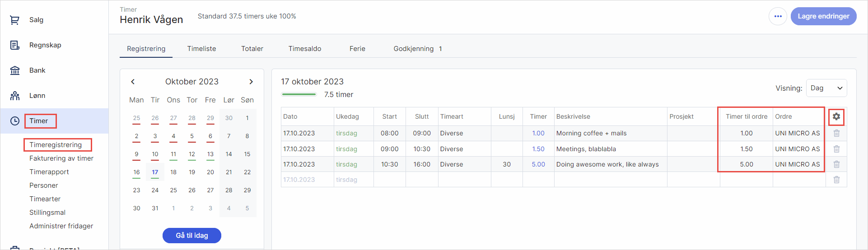This screenshot has height=250, width=868.
Task: Click the Lagre endringer button
Action: pos(823,16)
